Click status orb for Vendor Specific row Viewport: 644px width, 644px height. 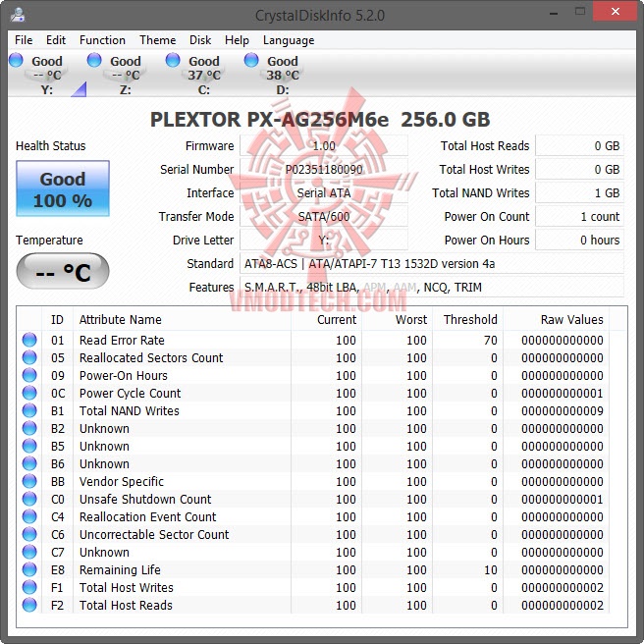tap(29, 481)
